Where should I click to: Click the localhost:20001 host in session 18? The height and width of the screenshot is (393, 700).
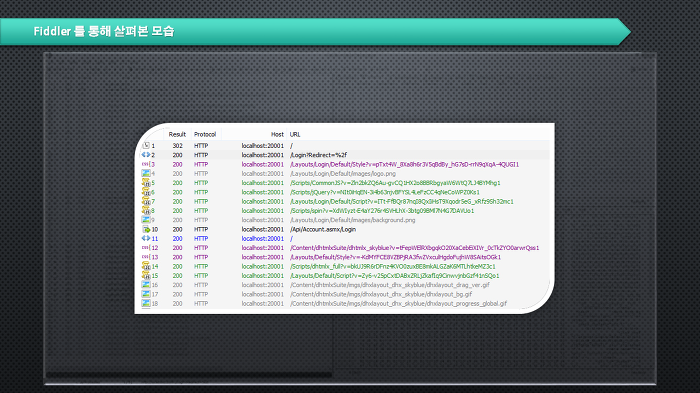click(262, 304)
